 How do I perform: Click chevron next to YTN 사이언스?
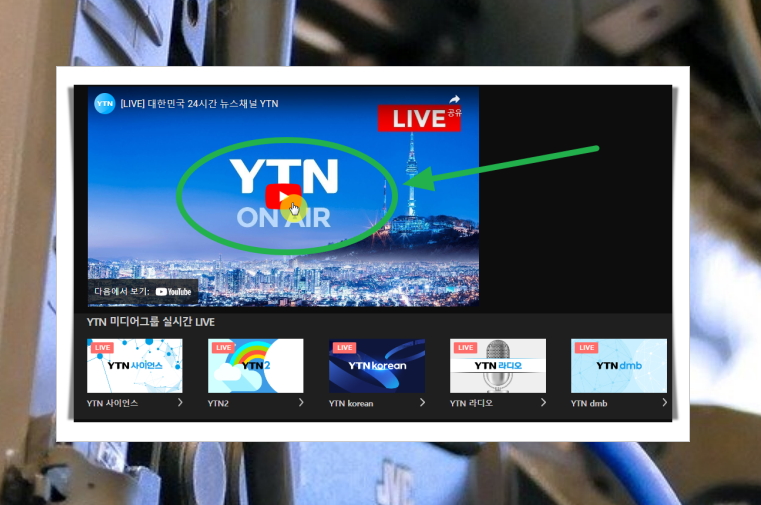[x=180, y=403]
